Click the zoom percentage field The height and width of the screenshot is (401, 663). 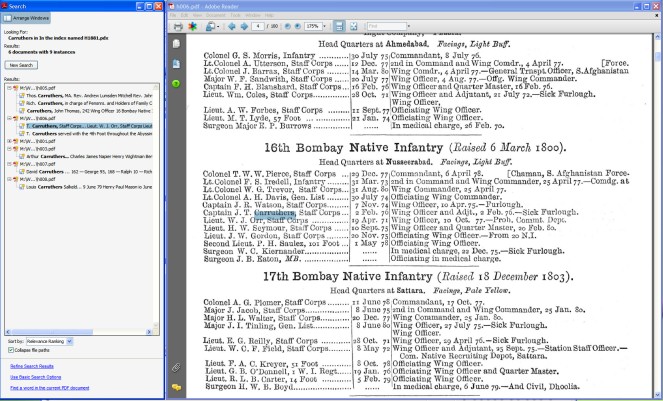pyautogui.click(x=313, y=26)
